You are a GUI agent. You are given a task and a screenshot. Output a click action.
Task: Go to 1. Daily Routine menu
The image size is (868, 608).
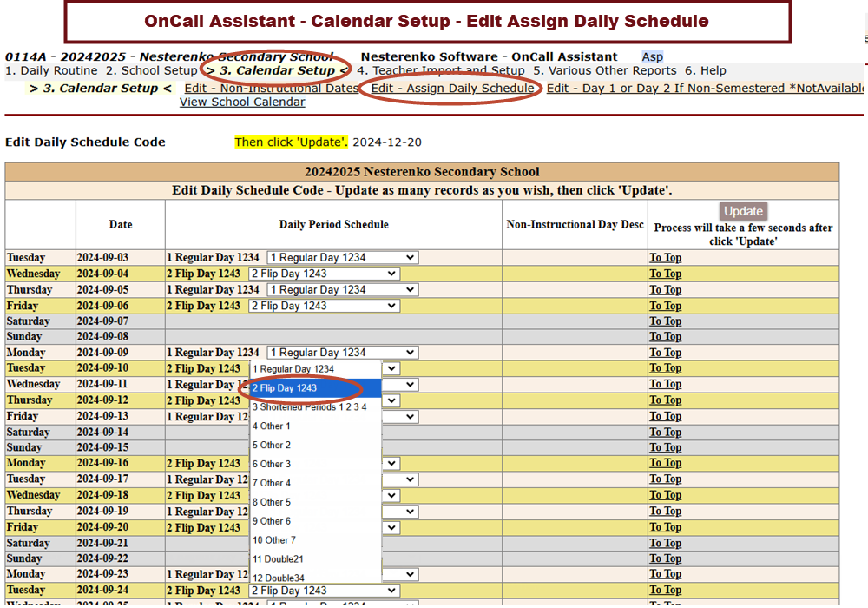[x=51, y=71]
